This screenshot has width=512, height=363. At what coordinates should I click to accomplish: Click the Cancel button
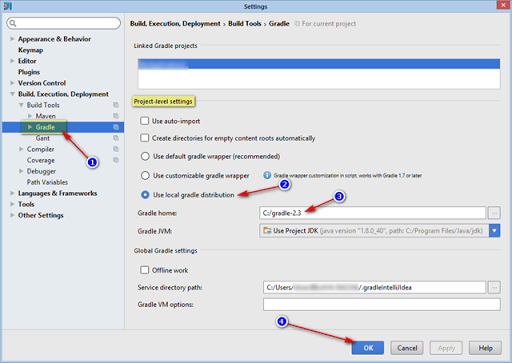click(407, 348)
